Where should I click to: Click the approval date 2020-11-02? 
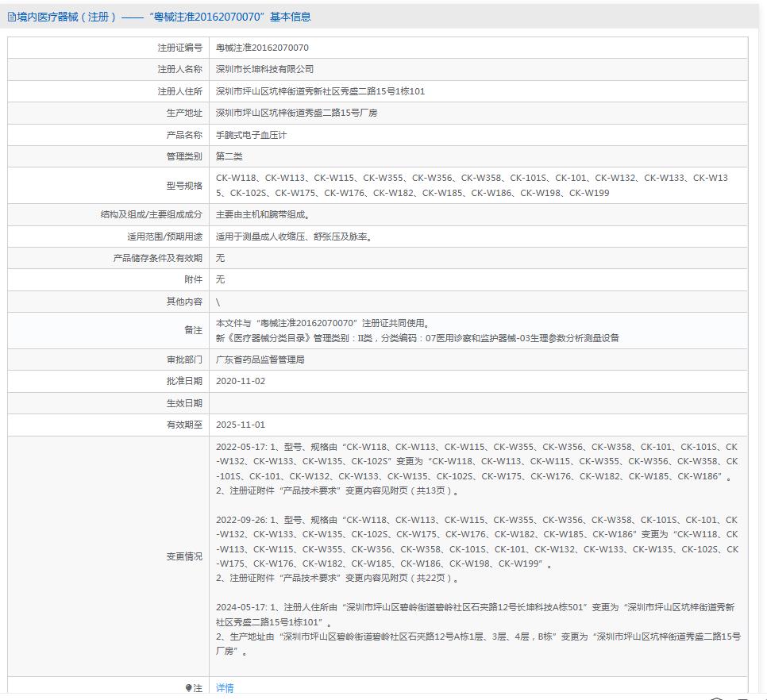(241, 381)
